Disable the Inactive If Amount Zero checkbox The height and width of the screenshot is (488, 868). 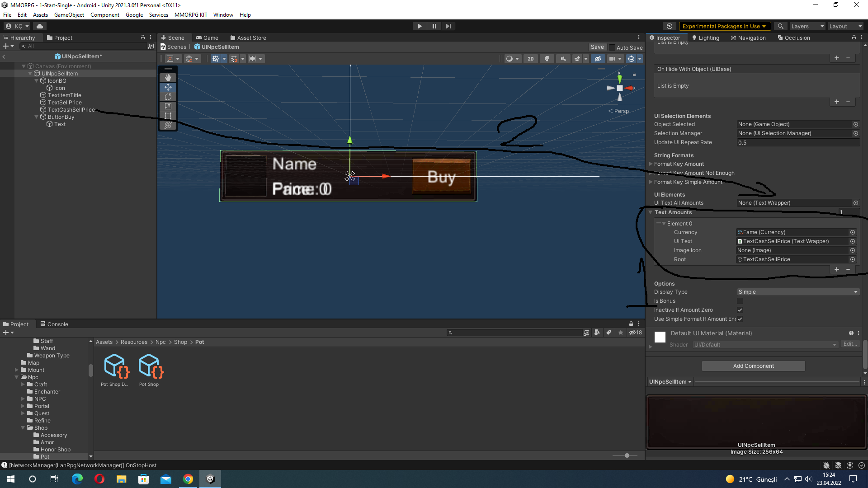[740, 310]
